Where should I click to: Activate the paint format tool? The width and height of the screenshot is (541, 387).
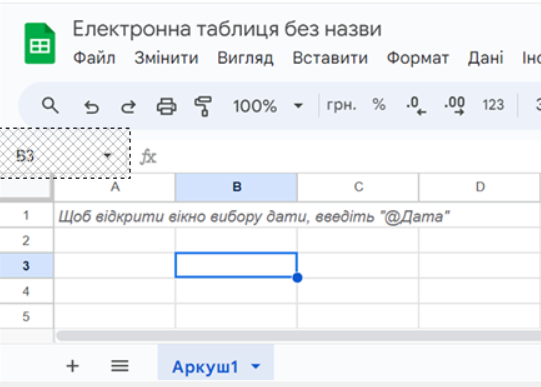pyautogui.click(x=203, y=106)
